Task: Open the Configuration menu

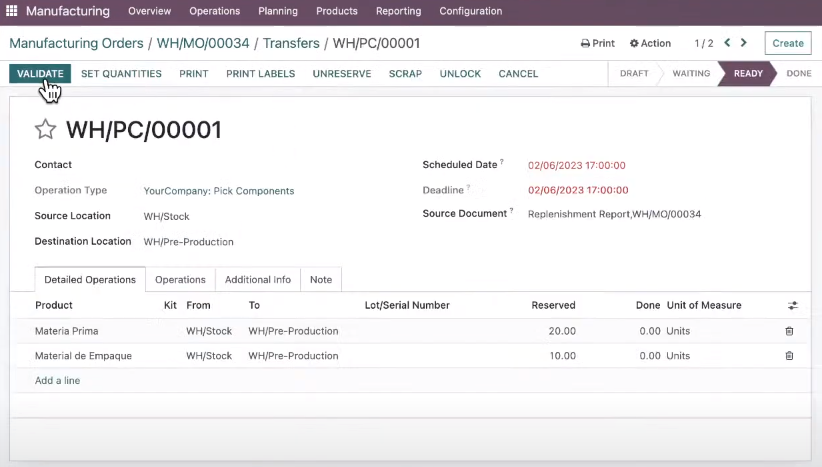Action: coord(471,11)
